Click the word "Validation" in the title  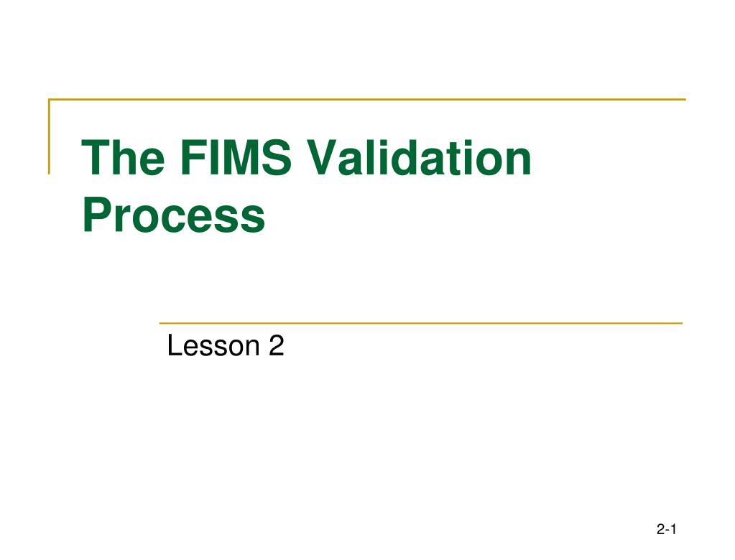[x=419, y=158]
